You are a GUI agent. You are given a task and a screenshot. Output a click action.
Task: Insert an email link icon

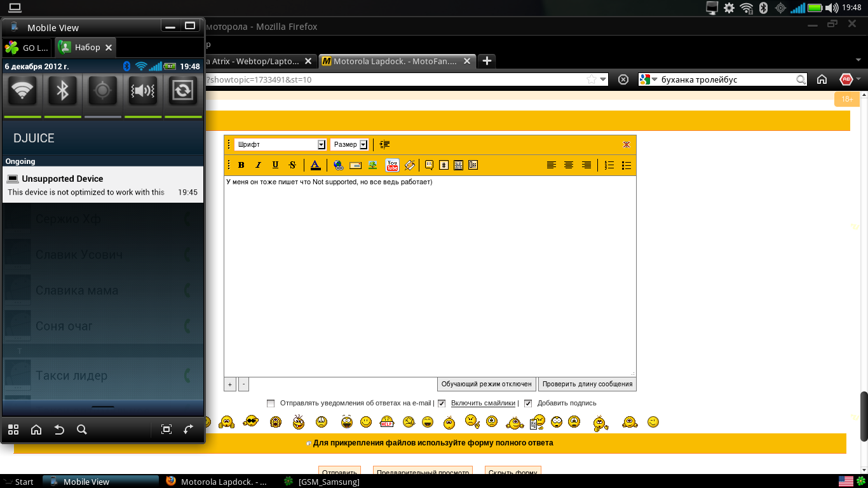356,165
